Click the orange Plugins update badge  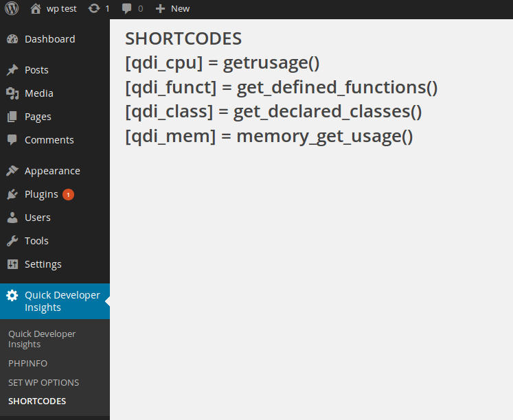coord(68,194)
